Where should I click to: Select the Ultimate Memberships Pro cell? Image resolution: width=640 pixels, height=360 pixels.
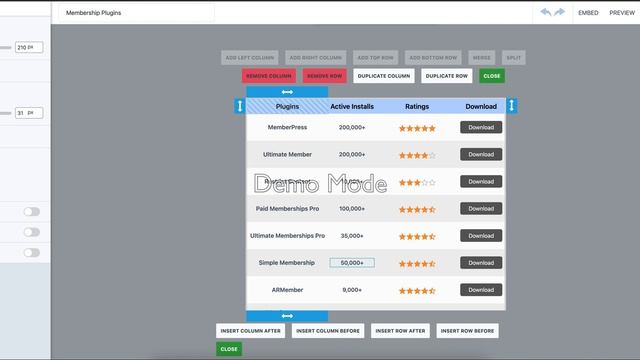(287, 236)
